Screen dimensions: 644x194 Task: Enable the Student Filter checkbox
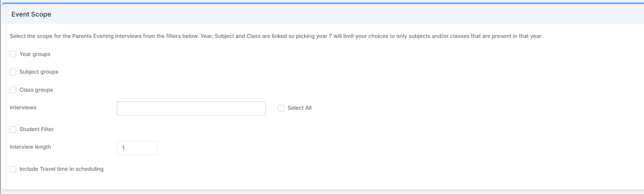(x=13, y=129)
